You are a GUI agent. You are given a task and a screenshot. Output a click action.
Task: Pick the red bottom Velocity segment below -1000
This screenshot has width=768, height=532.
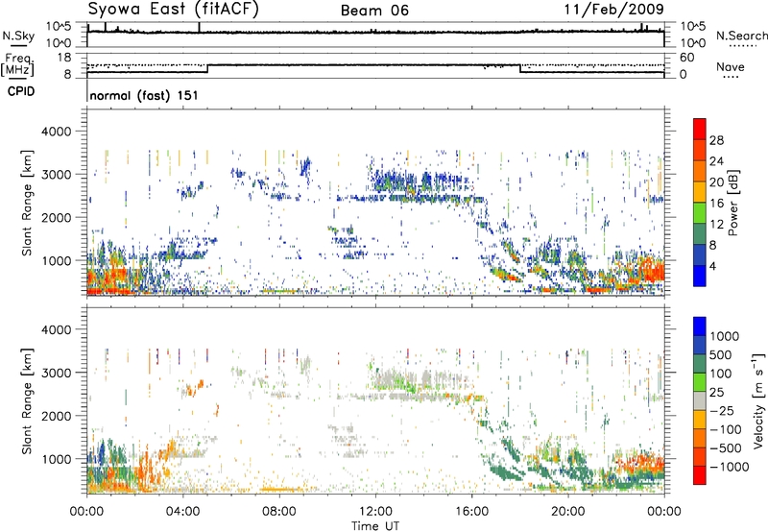700,475
